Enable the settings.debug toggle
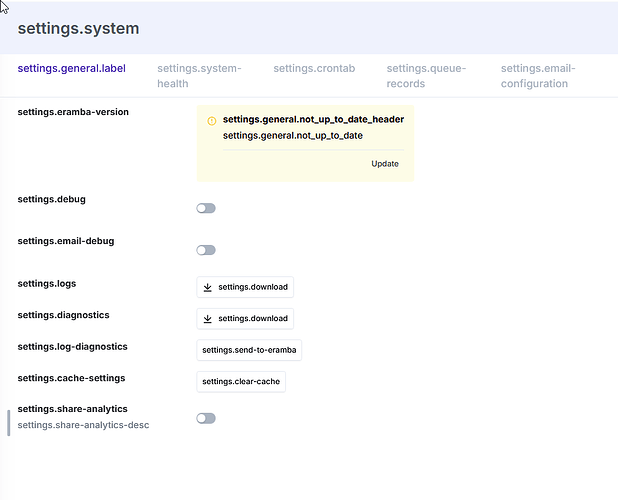This screenshot has height=500, width=618. click(206, 208)
